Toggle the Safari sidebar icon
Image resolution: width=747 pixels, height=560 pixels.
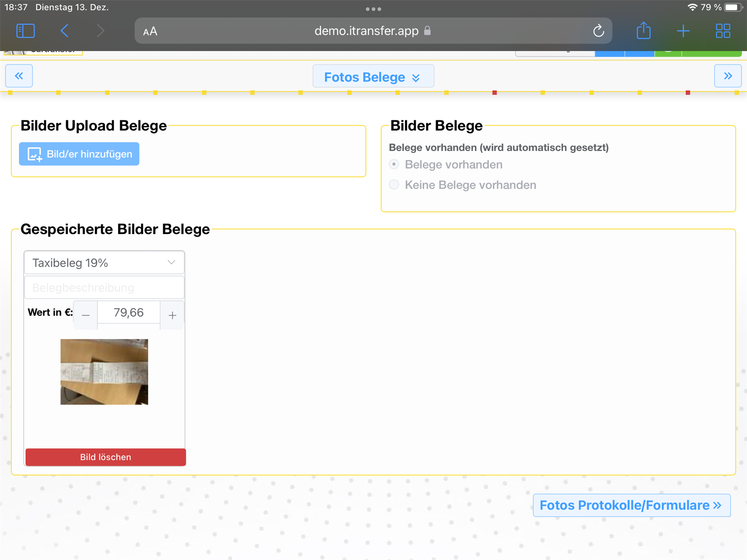tap(26, 31)
